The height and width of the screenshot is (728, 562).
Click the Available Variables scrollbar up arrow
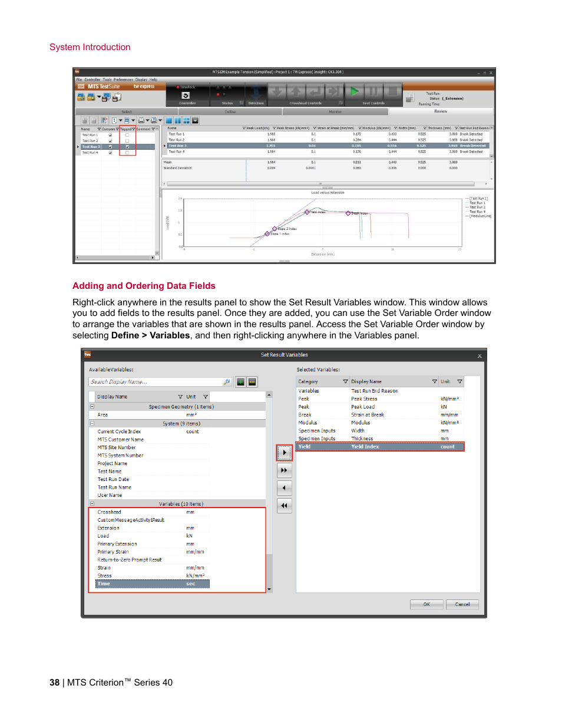269,395
